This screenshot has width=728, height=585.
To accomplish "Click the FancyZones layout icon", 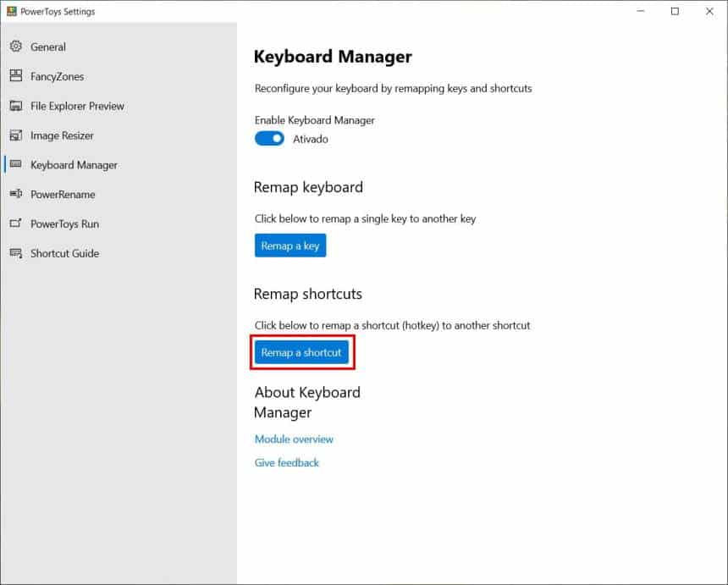I will coord(16,75).
